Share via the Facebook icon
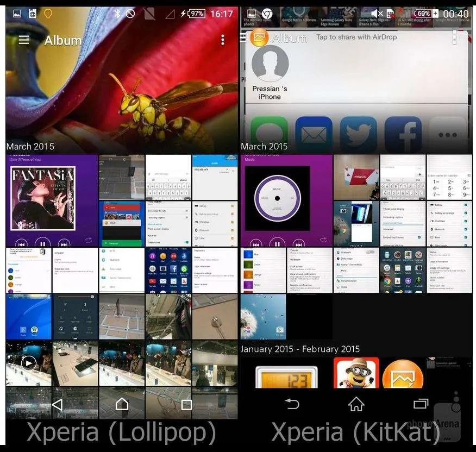The width and height of the screenshot is (476, 452). [403, 134]
